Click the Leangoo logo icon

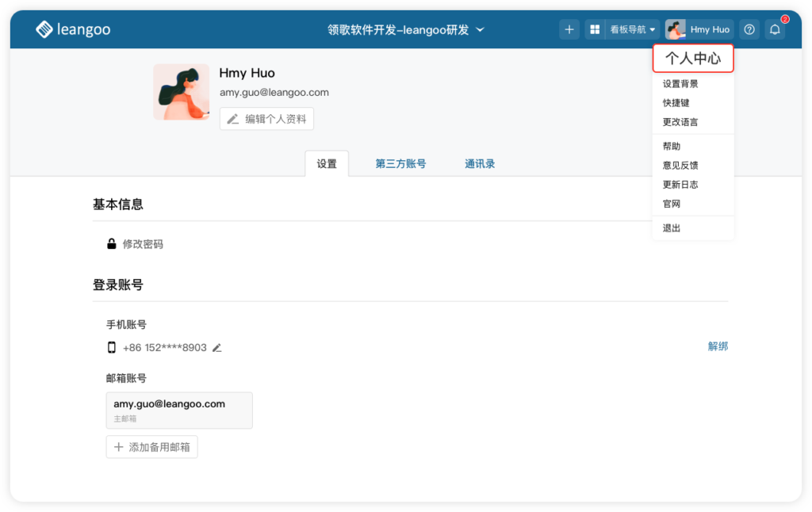(x=45, y=29)
